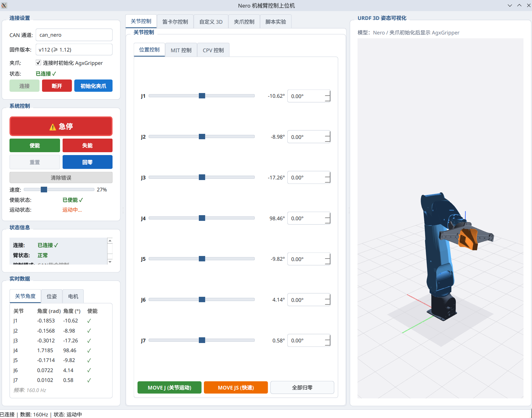Click the 运动中... motion status text
This screenshot has height=418, width=532.
coord(72,210)
